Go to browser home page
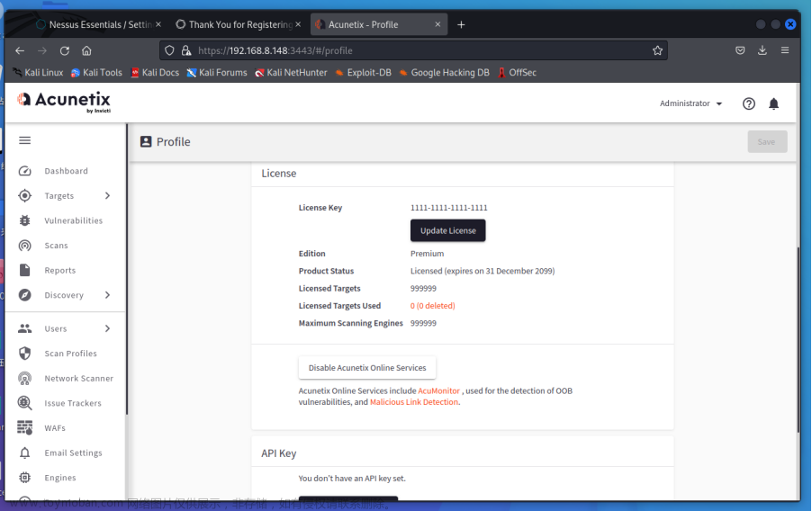This screenshot has width=812, height=511. click(x=86, y=50)
